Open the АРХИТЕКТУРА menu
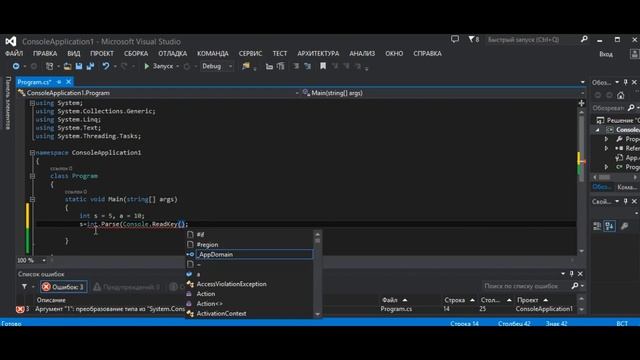The height and width of the screenshot is (360, 640). tap(318, 53)
